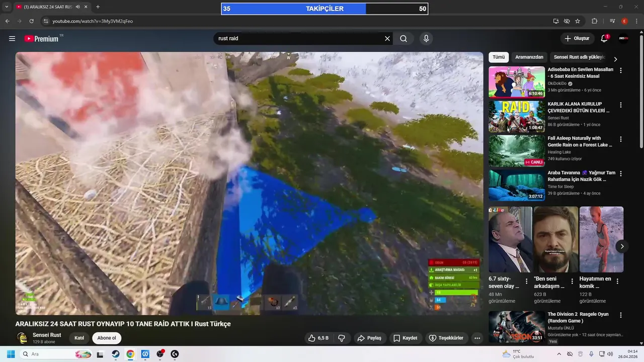Viewport: 644px width, 362px height.
Task: Click the Oluştur create button
Action: pos(577,39)
